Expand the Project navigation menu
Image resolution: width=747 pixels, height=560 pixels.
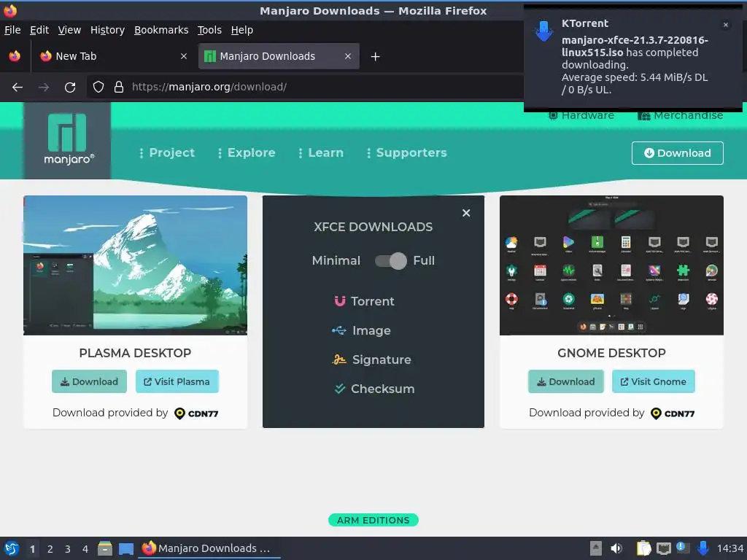coord(167,152)
